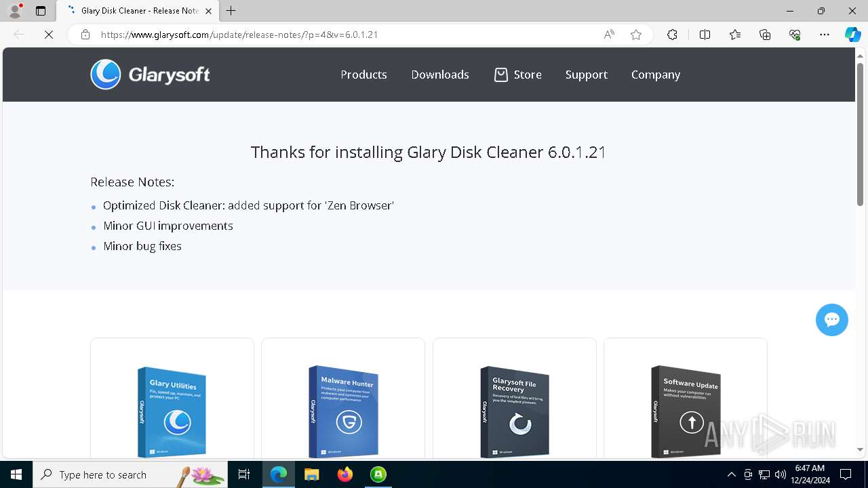Click the 'Release Notes:' heading
Image resolution: width=868 pixels, height=488 pixels.
(132, 182)
